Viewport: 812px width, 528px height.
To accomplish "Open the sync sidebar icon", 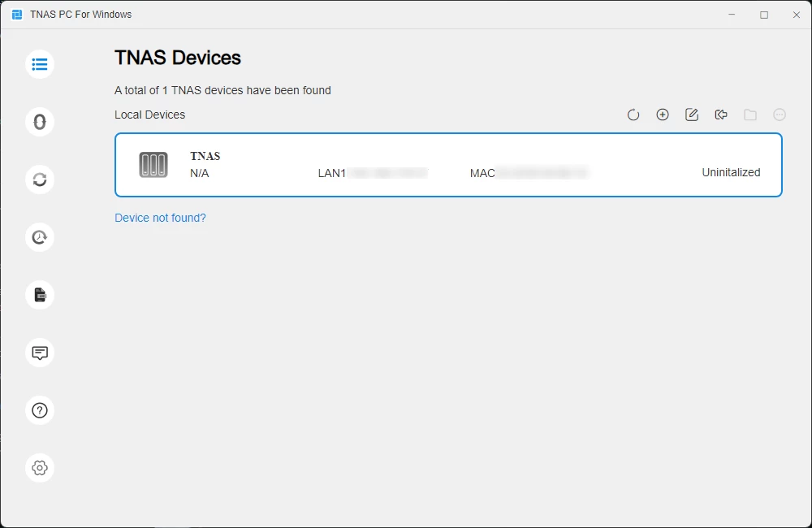I will (x=40, y=180).
